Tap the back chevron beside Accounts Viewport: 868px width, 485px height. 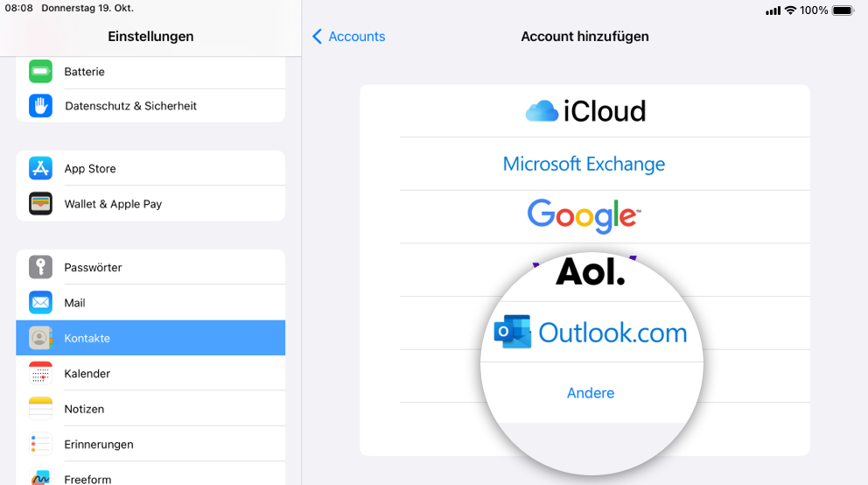318,37
